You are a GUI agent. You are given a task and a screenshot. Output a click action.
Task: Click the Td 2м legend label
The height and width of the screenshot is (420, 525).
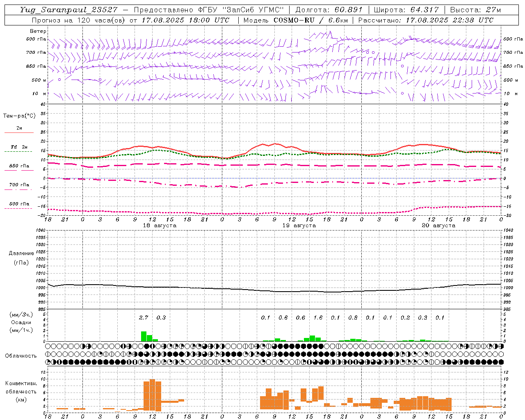pos(19,147)
